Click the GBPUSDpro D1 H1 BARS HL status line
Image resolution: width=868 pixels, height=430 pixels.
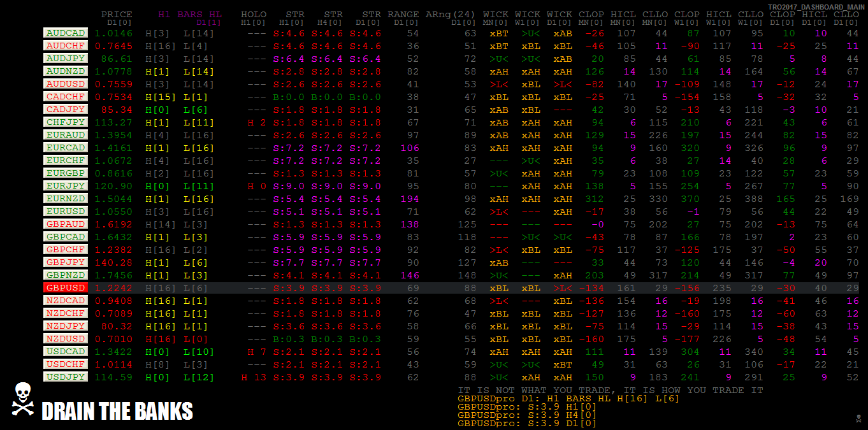click(x=568, y=399)
